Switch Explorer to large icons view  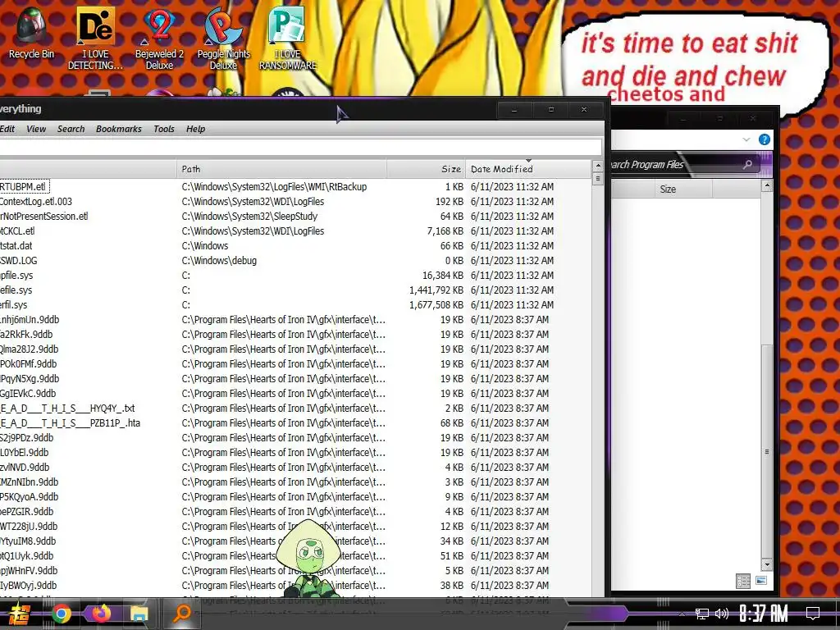coord(760,581)
